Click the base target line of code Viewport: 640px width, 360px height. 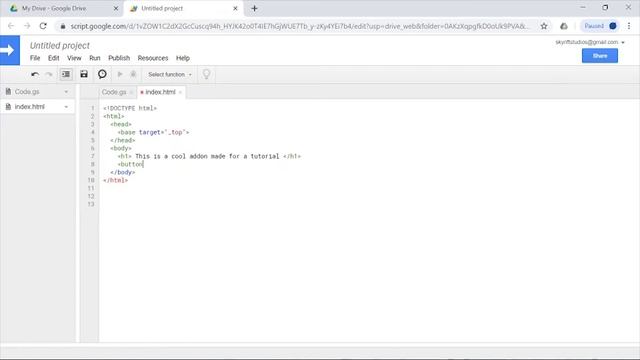(x=153, y=132)
